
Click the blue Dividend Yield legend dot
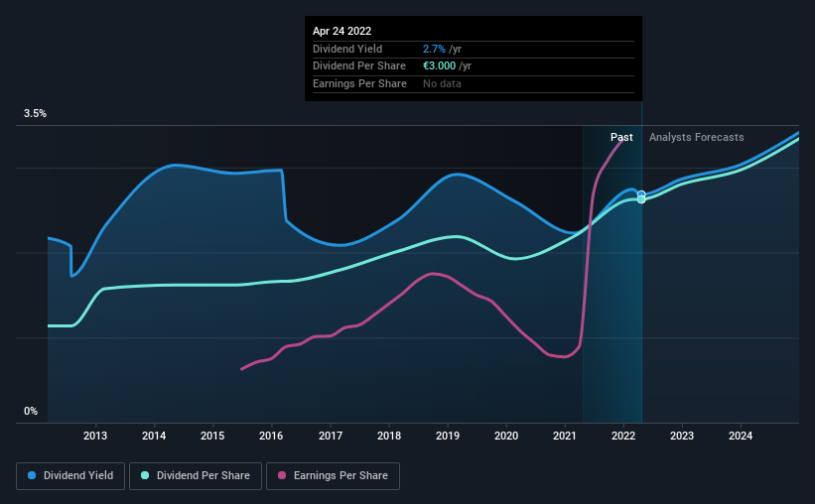pos(32,475)
